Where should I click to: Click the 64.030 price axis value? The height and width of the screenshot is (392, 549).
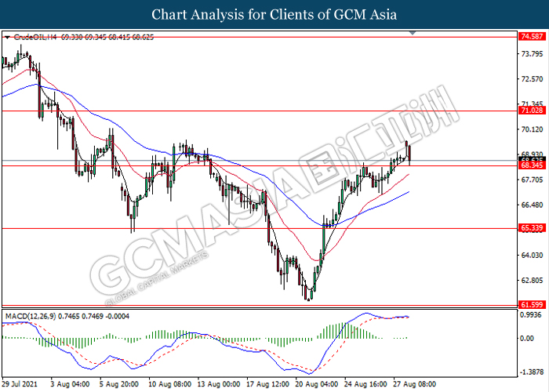click(x=533, y=256)
